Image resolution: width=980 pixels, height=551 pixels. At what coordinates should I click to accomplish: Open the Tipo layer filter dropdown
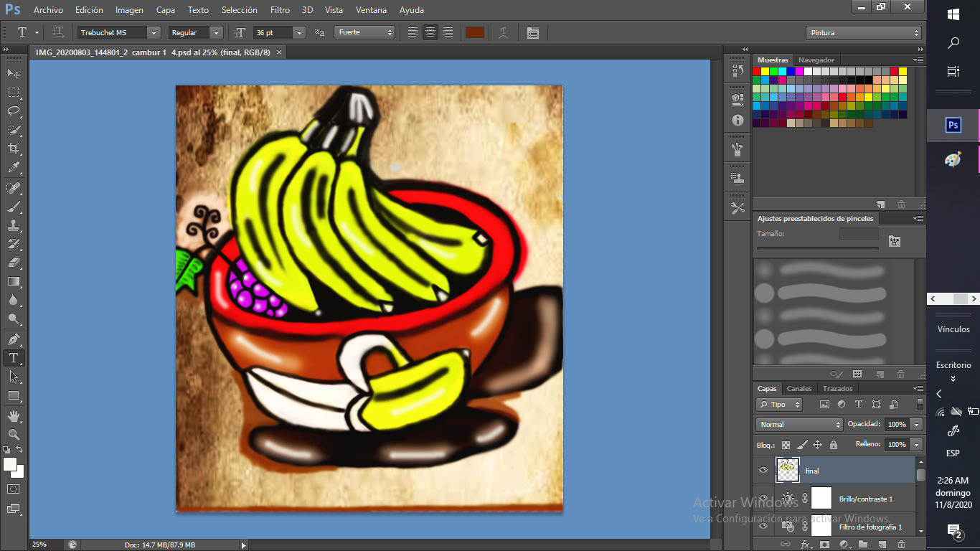(779, 405)
